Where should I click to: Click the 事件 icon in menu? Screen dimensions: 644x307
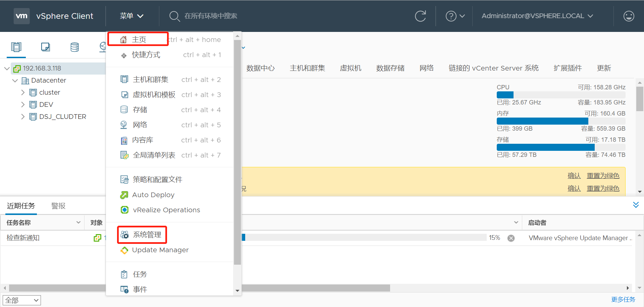[x=124, y=290]
